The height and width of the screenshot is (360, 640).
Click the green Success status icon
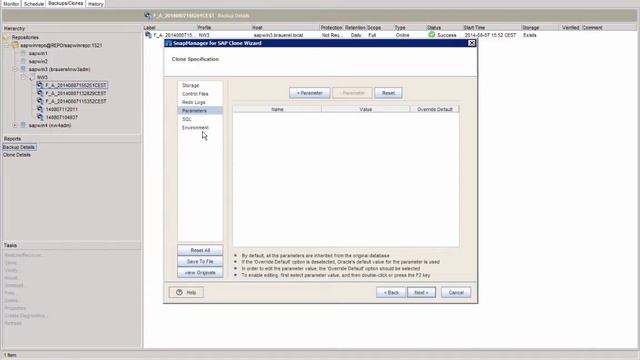pyautogui.click(x=431, y=35)
